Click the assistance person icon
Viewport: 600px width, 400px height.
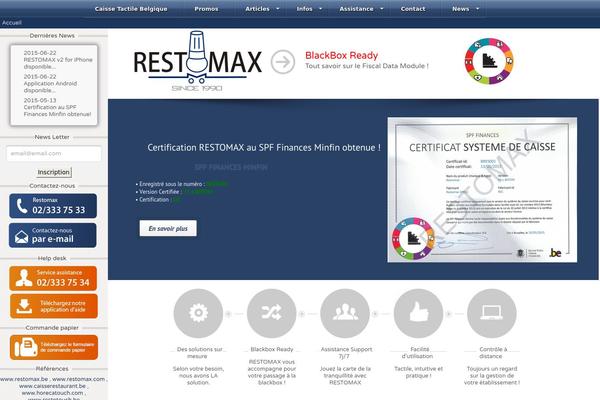(x=24, y=278)
